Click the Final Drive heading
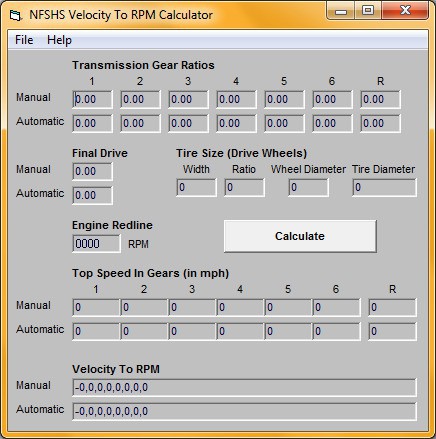The height and width of the screenshot is (439, 436). click(100, 153)
